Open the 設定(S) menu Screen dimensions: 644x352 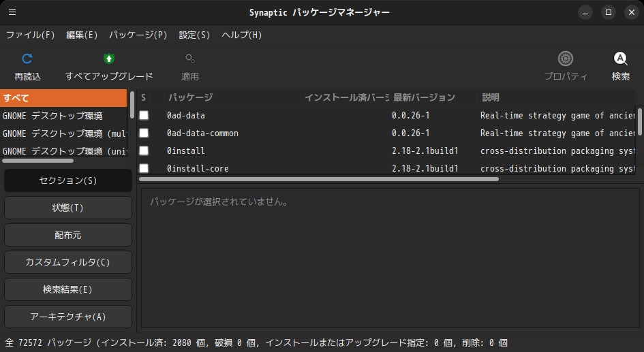click(x=194, y=35)
